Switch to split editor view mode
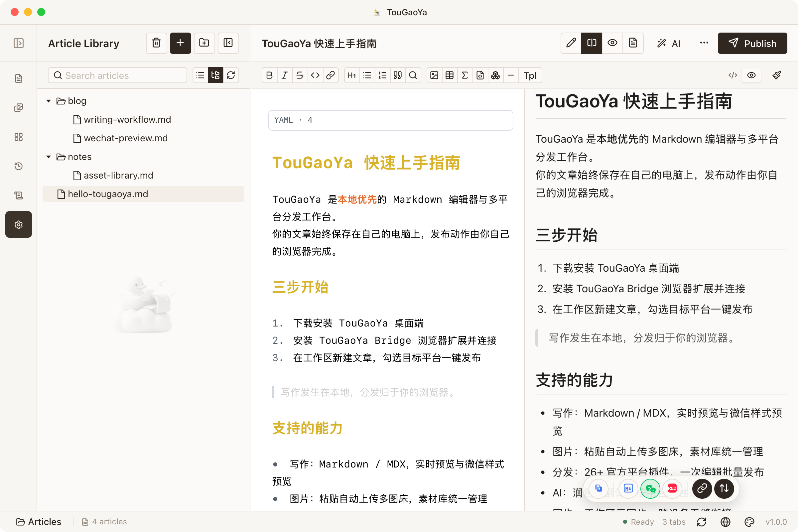This screenshot has width=798, height=532. tap(592, 43)
